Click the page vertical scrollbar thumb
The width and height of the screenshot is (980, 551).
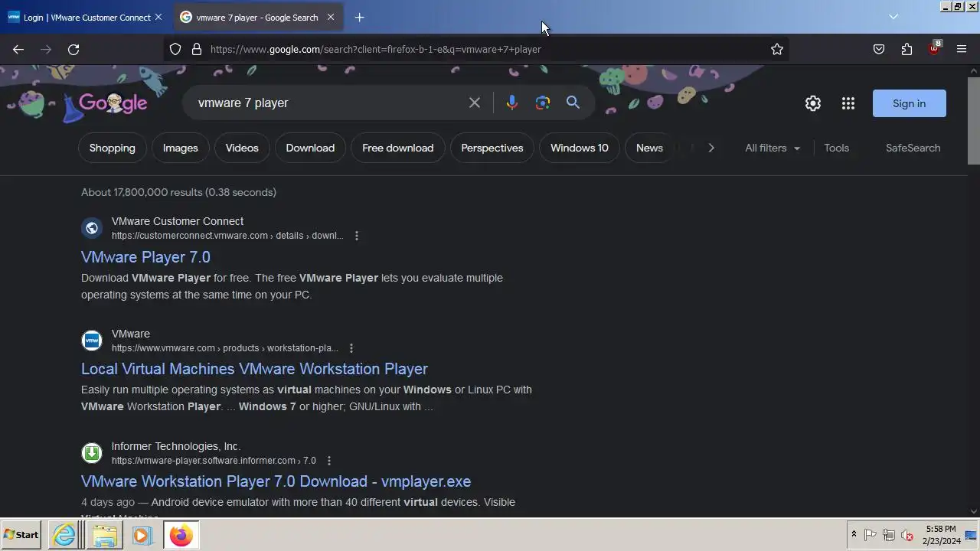tap(974, 120)
